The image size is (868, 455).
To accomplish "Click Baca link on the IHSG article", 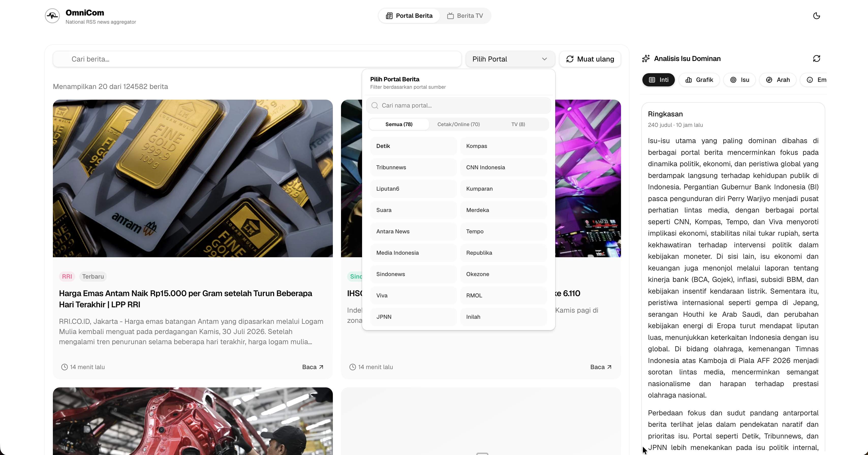I will tap(601, 367).
